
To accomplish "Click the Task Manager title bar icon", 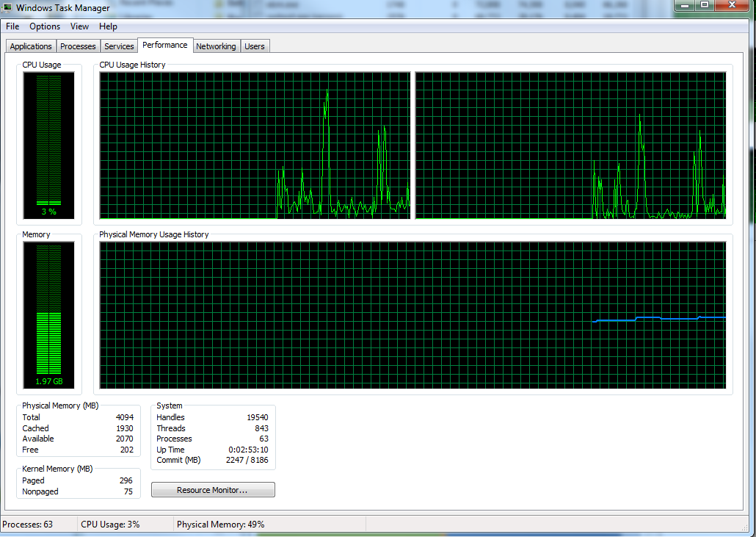I will [7, 7].
